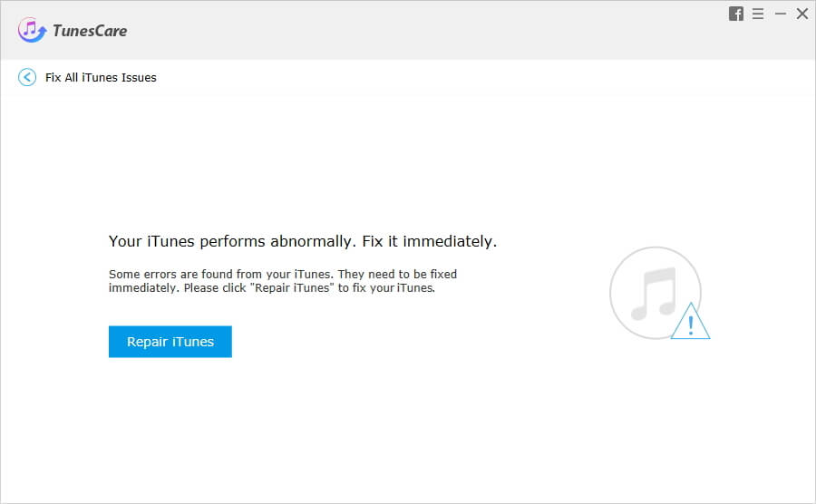Click the Fix All iTunes Issues label
The height and width of the screenshot is (504, 816).
point(101,78)
